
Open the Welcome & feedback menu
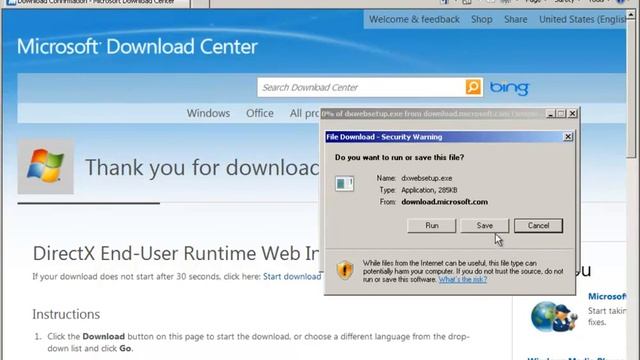coord(414,19)
